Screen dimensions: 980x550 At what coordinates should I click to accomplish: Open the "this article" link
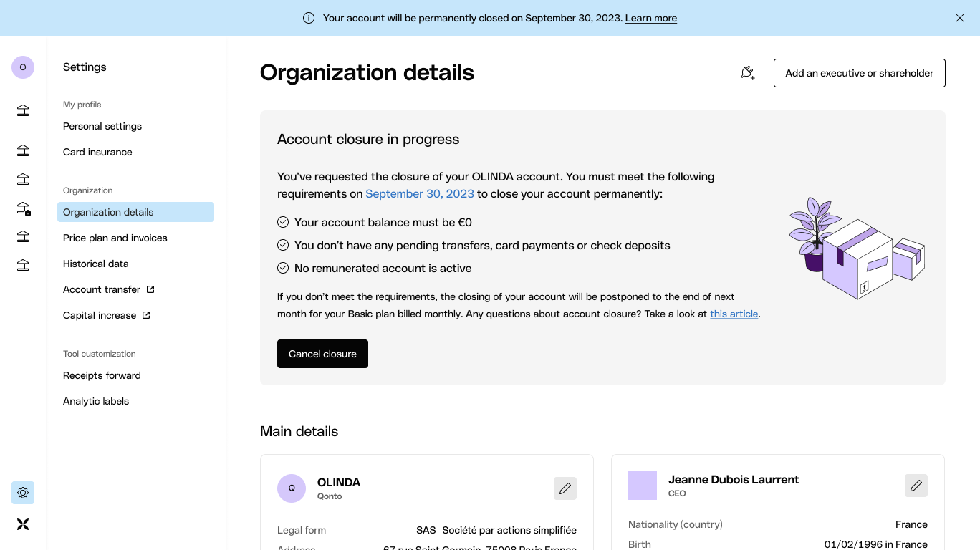click(734, 314)
